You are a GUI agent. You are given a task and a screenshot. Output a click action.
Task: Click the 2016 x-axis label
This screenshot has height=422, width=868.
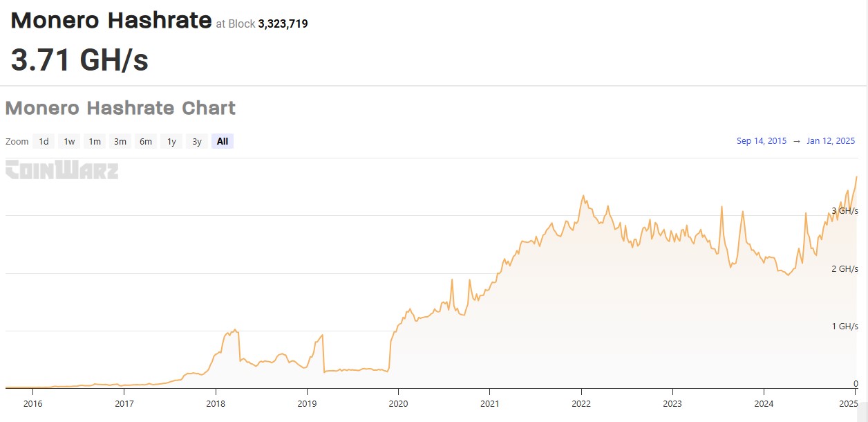[x=32, y=403]
